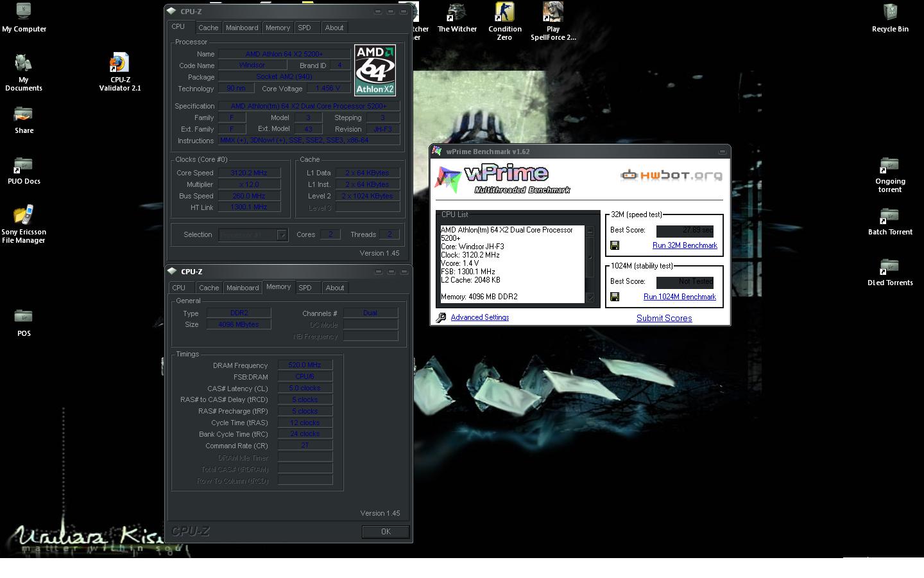
Task: Open My Documents desktop icon
Action: tap(24, 72)
